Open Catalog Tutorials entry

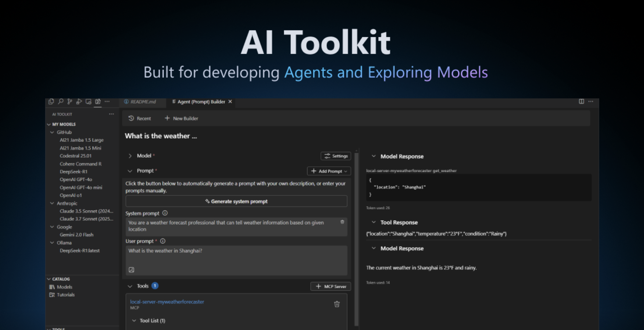62,295
